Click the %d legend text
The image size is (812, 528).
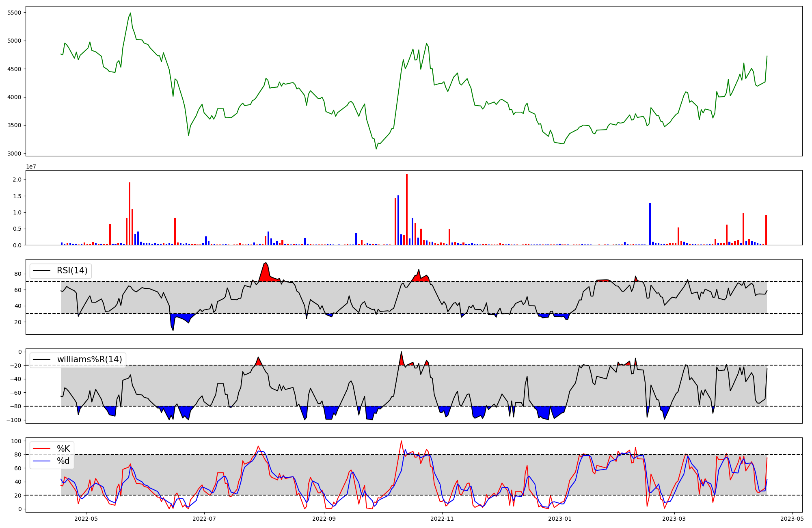click(63, 461)
